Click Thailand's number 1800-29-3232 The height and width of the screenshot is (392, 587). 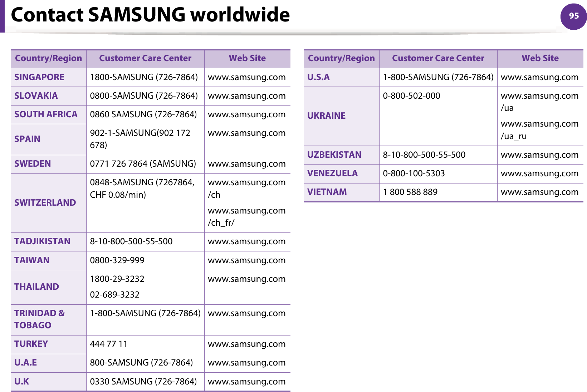click(x=117, y=279)
